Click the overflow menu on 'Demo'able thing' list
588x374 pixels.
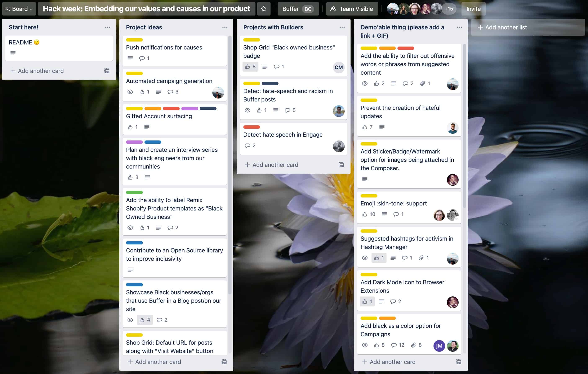point(459,27)
